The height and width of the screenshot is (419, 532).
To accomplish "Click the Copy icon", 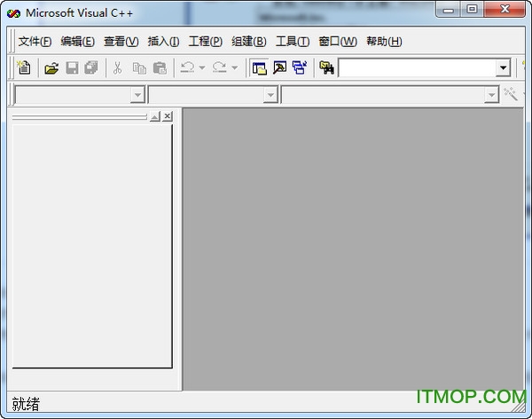I will [139, 68].
